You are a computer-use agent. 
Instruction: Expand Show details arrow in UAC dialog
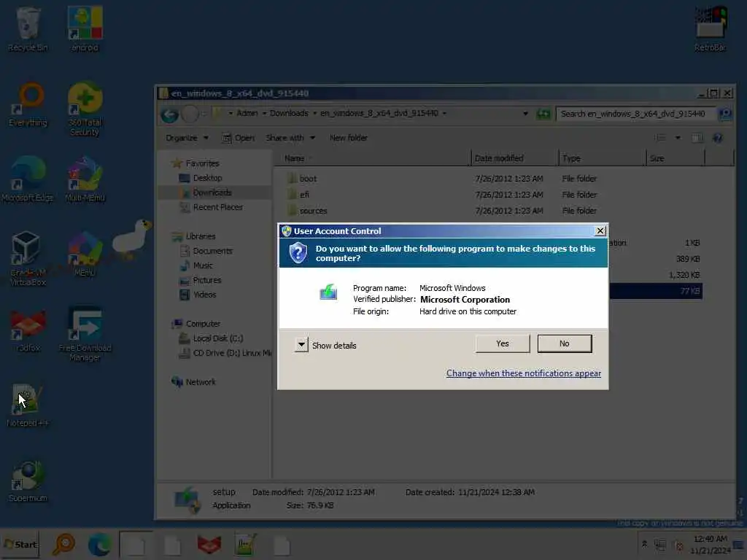(301, 344)
